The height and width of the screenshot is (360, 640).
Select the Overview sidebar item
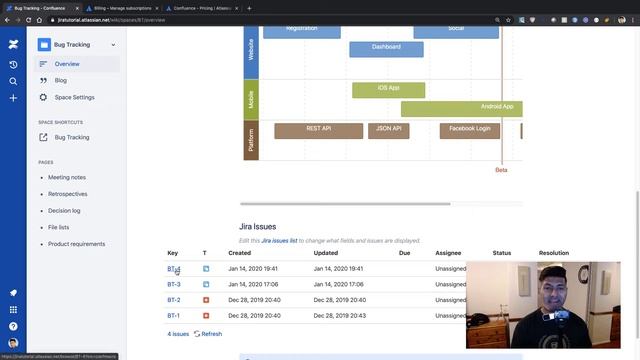77,64
